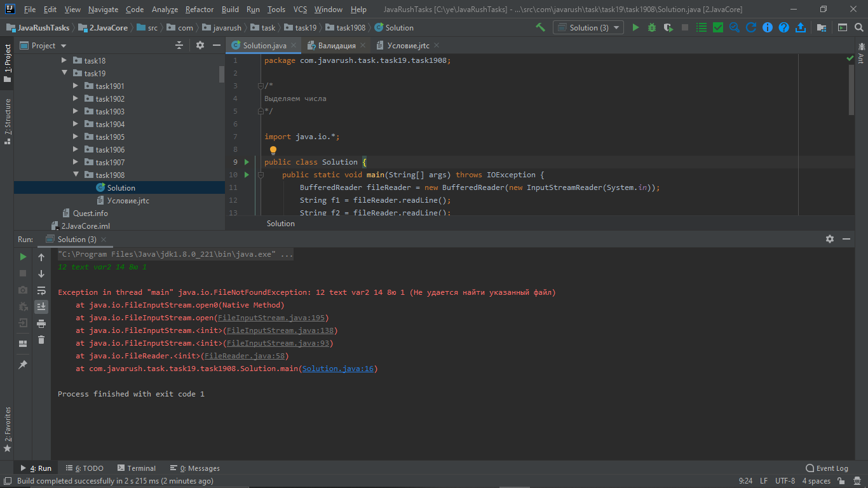Open Search Everywhere magnifier icon
This screenshot has width=868, height=488.
(x=859, y=27)
